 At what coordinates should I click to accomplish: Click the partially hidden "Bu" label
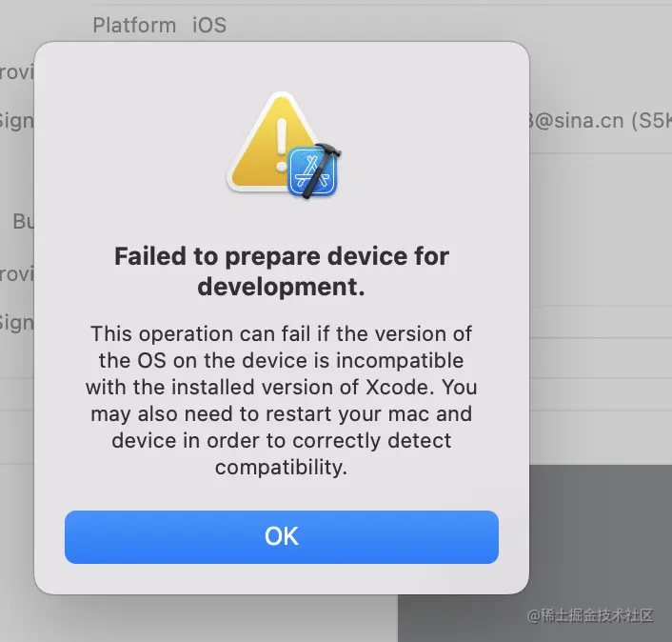click(x=23, y=222)
